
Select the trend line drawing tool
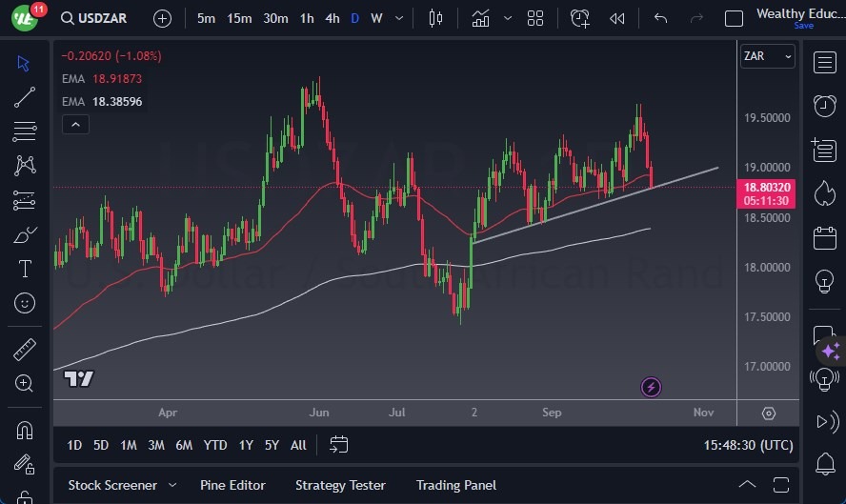[25, 97]
